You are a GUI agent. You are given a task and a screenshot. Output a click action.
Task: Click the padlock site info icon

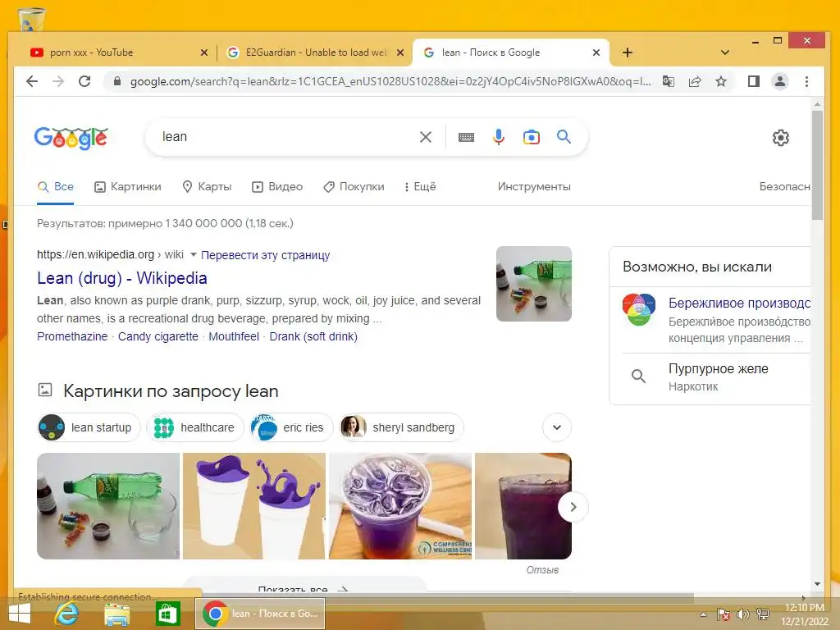(117, 81)
